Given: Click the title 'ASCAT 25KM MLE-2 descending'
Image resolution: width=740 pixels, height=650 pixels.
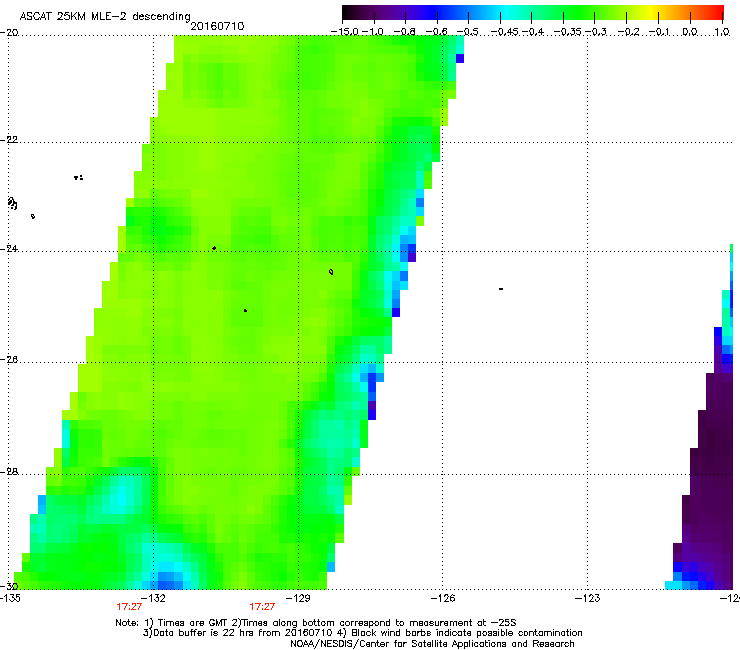Looking at the screenshot, I should (105, 16).
